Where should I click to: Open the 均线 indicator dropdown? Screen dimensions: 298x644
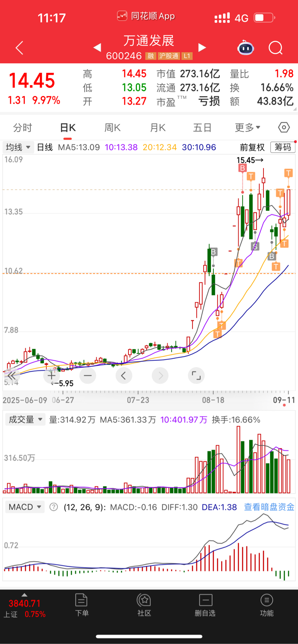point(18,147)
